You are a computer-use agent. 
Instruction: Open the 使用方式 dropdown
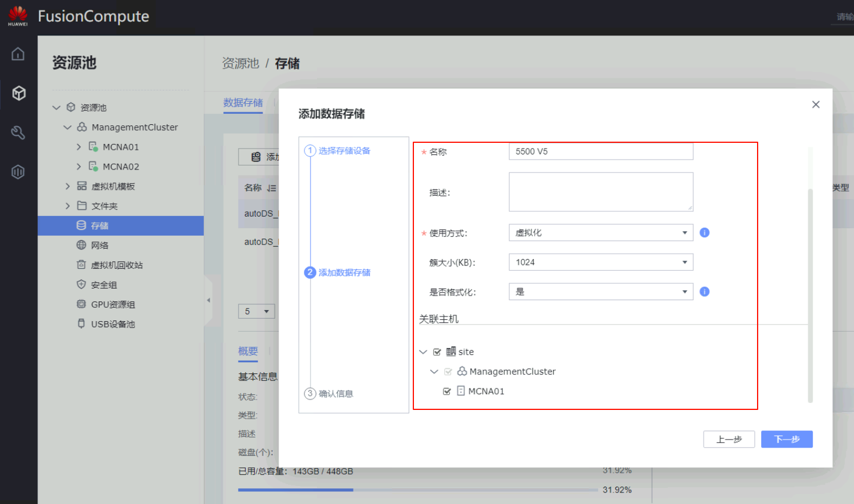(600, 233)
